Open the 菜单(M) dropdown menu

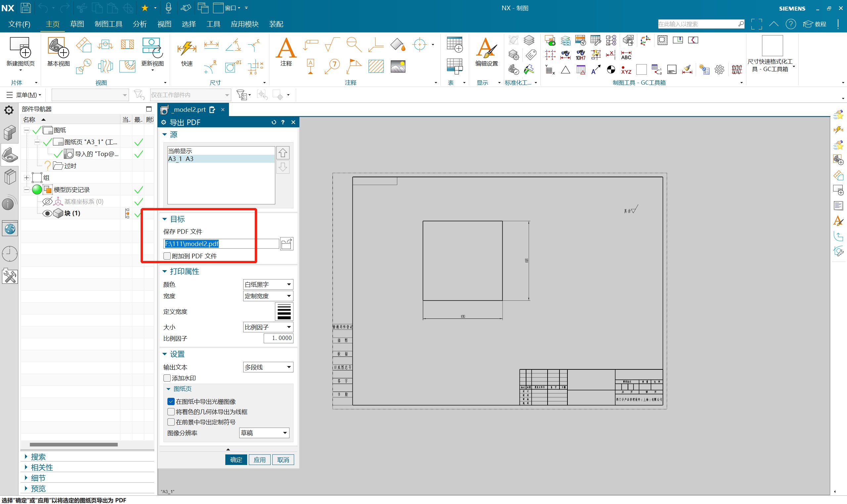pyautogui.click(x=24, y=95)
